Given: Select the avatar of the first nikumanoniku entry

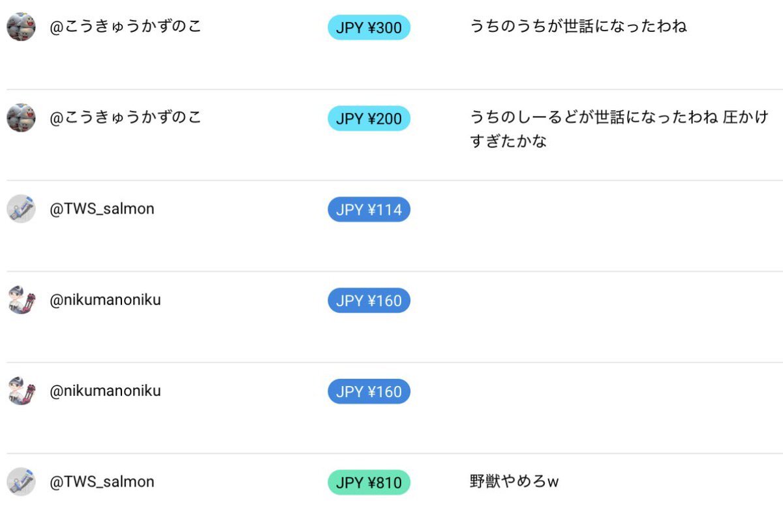Looking at the screenshot, I should coord(21,300).
